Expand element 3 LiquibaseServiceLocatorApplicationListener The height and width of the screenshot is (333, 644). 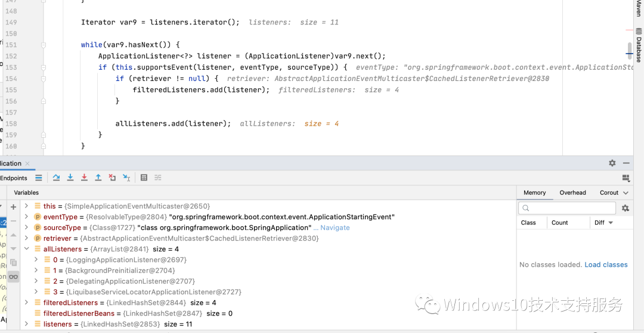point(36,291)
